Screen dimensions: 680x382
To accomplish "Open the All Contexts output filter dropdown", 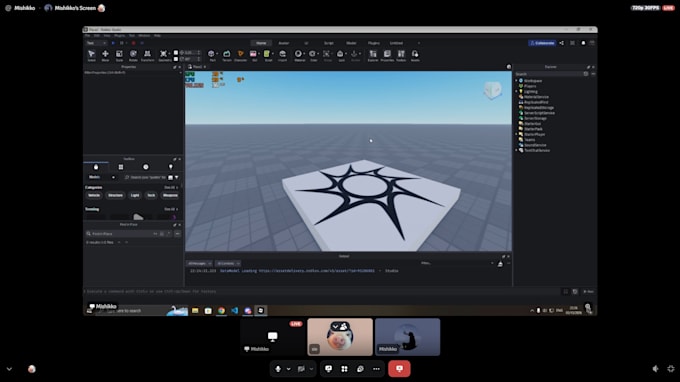I will (228, 264).
